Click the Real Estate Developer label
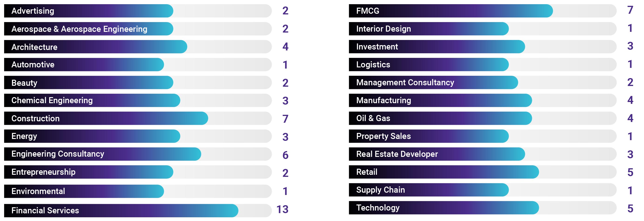This screenshot has width=644, height=221. coord(397,154)
